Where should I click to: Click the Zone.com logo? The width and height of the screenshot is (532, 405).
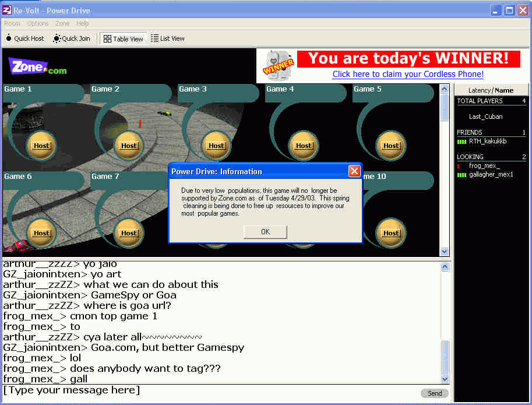tap(38, 66)
